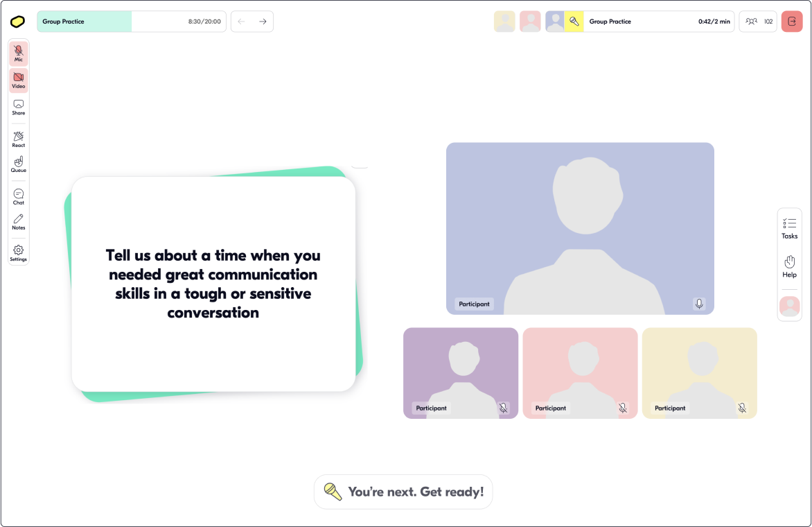Image resolution: width=812 pixels, height=527 pixels.
Task: Open the React emoji menu
Action: (x=19, y=139)
